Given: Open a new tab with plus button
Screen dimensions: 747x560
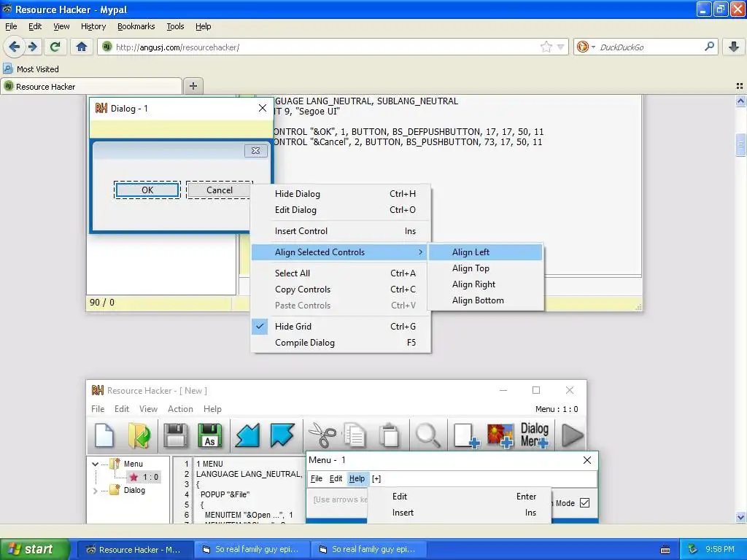Looking at the screenshot, I should [x=193, y=86].
